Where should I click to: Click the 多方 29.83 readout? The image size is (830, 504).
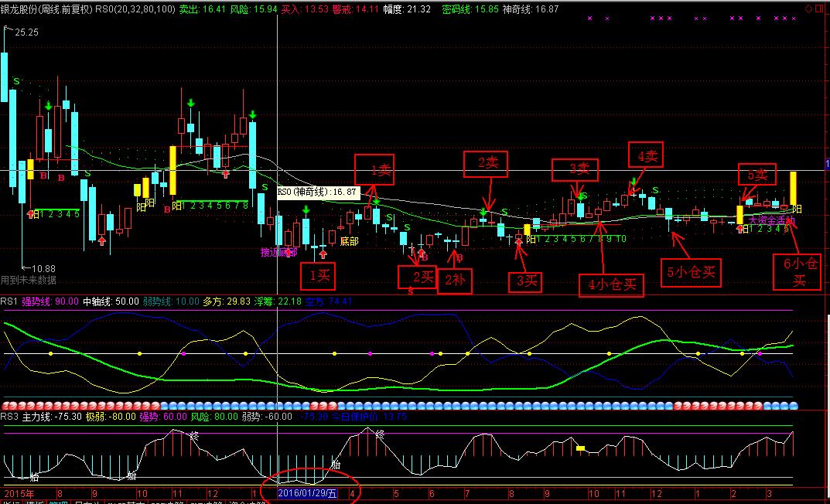coord(227,301)
